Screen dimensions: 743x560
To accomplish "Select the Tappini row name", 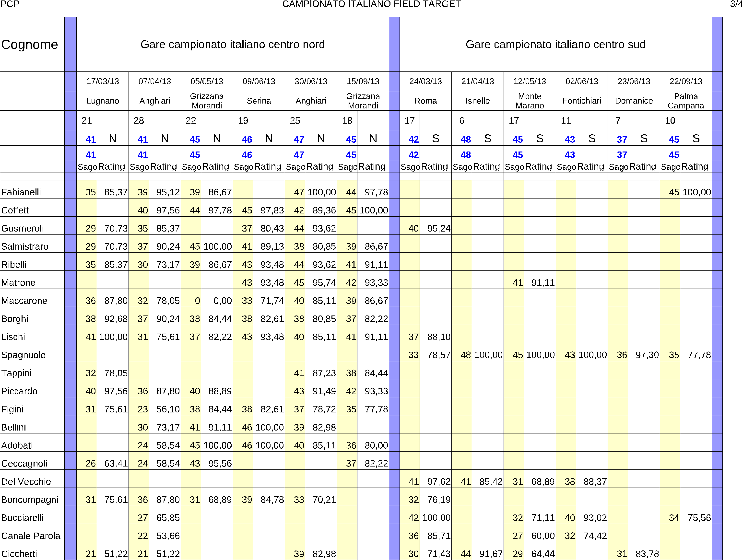I will point(16,373).
